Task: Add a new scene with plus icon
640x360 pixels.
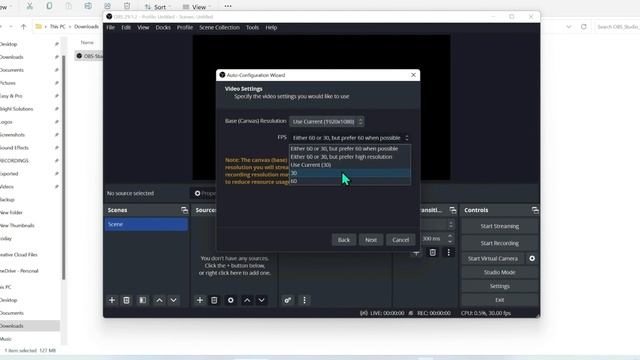Action: (112, 300)
